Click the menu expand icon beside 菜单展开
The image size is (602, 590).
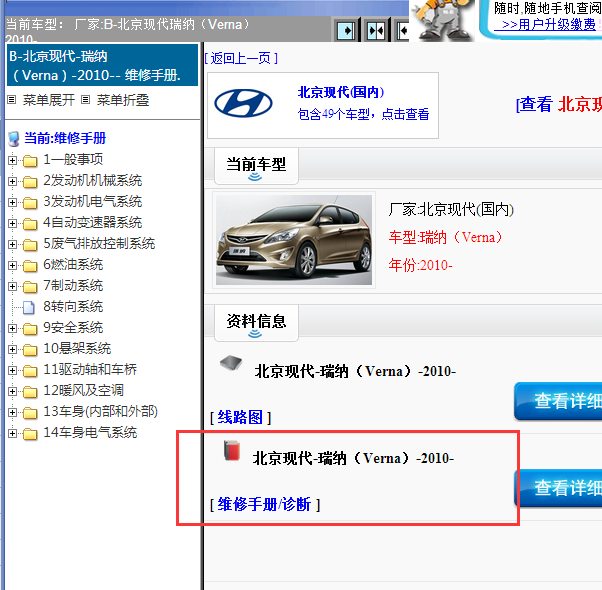[x=12, y=100]
